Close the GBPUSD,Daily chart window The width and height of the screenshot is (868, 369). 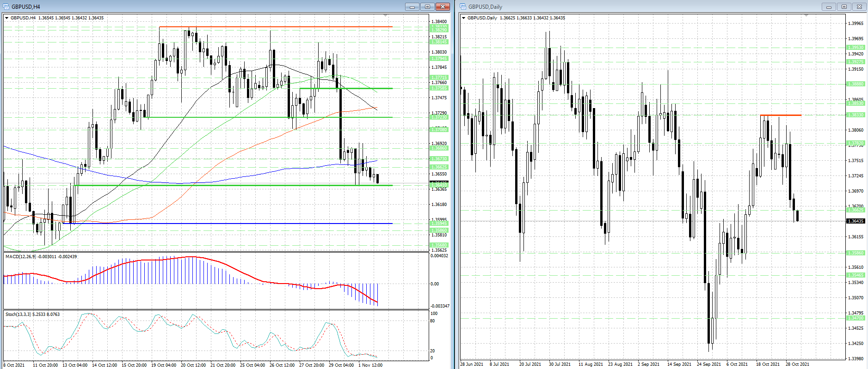859,6
